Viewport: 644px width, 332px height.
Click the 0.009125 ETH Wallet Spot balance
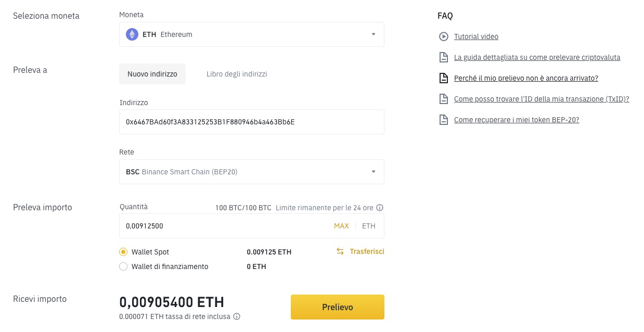tap(269, 252)
